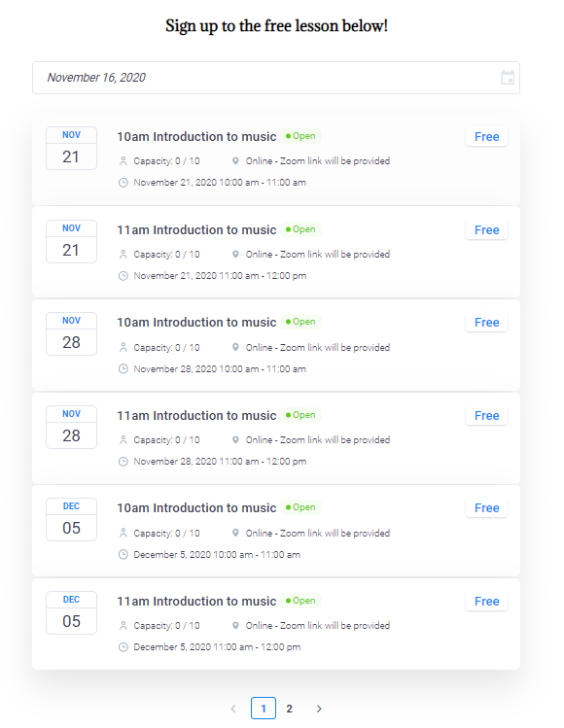Screen dimensions: 564x728
Task: Click Free button for Nov 21 11am lesson
Action: pos(486,229)
